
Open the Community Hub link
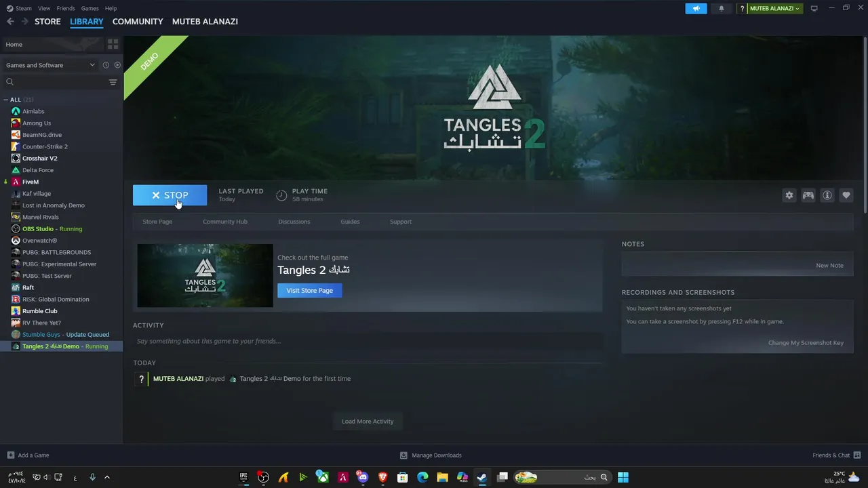[x=225, y=222]
